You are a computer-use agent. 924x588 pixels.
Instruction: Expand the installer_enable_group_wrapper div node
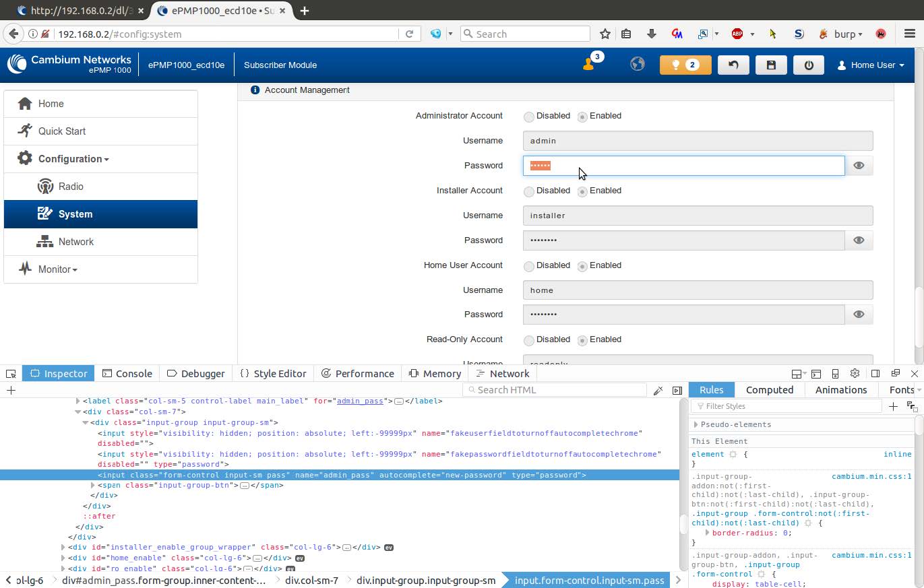click(63, 548)
